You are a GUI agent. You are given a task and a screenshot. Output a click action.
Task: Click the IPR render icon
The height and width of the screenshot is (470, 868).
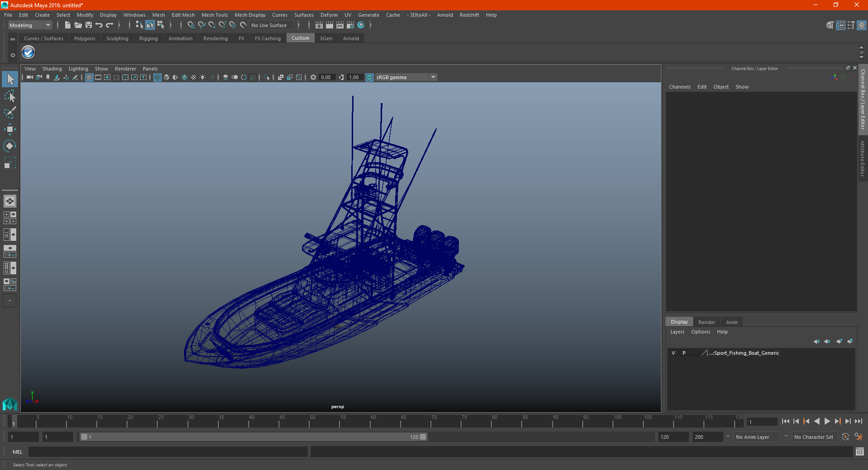340,25
